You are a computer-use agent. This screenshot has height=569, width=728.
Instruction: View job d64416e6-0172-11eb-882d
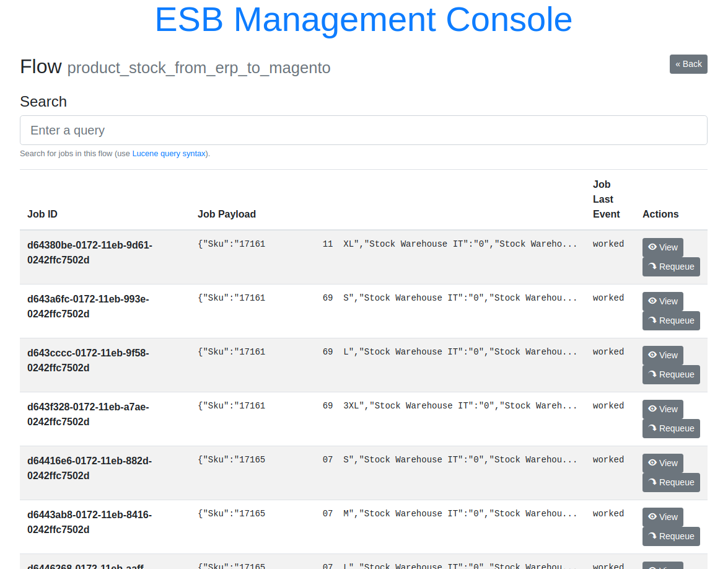(x=662, y=463)
